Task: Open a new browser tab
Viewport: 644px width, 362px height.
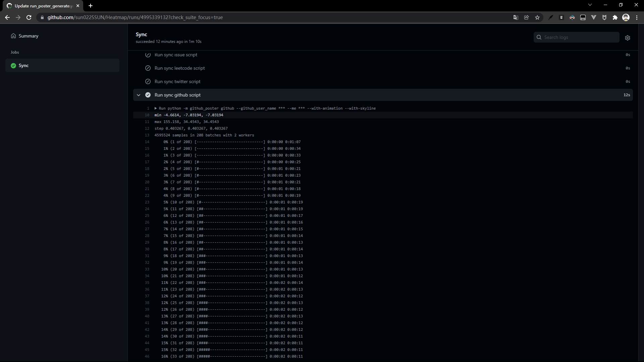Action: (x=91, y=6)
